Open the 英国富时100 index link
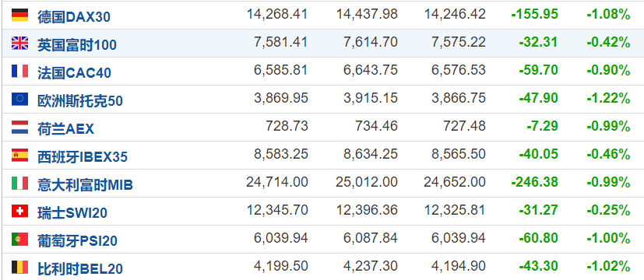This screenshot has width=644, height=280. (77, 44)
